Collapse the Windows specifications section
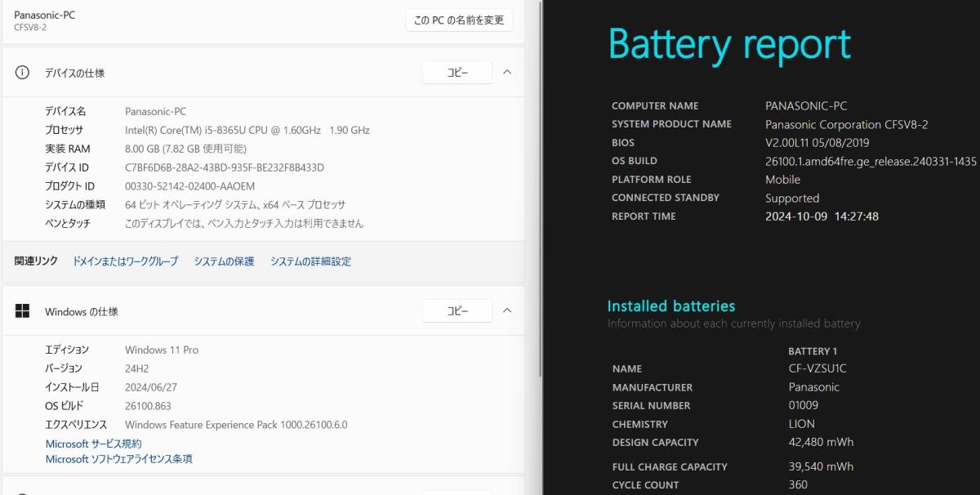Image resolution: width=980 pixels, height=495 pixels. [507, 310]
